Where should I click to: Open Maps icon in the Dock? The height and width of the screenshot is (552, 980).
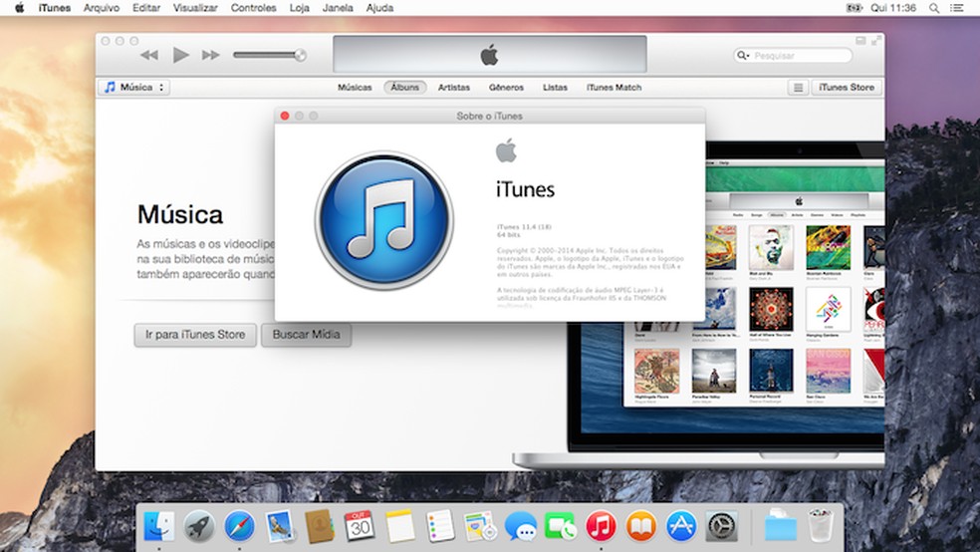[480, 526]
